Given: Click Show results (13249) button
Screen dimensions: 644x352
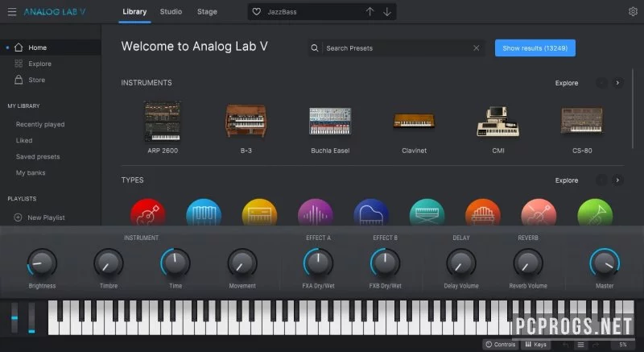Looking at the screenshot, I should [x=535, y=48].
